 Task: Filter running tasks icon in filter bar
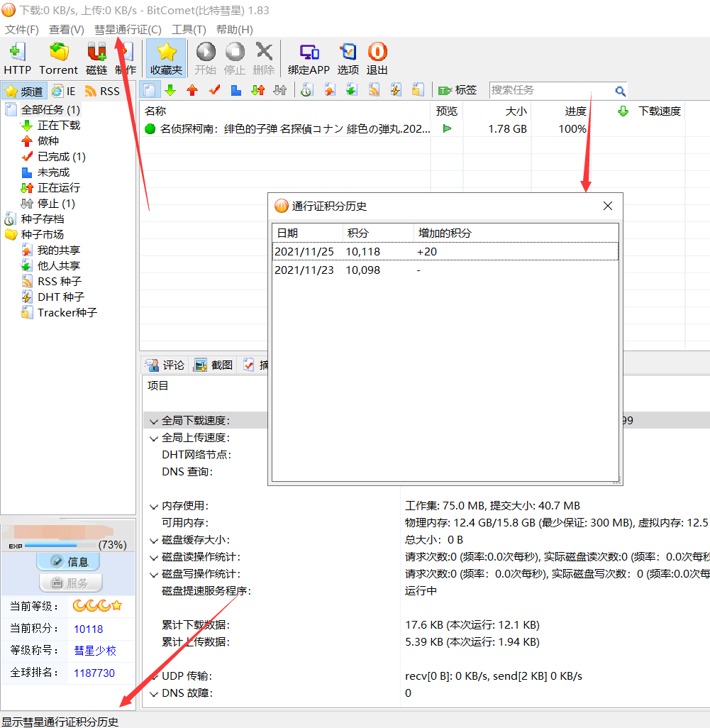[x=258, y=90]
